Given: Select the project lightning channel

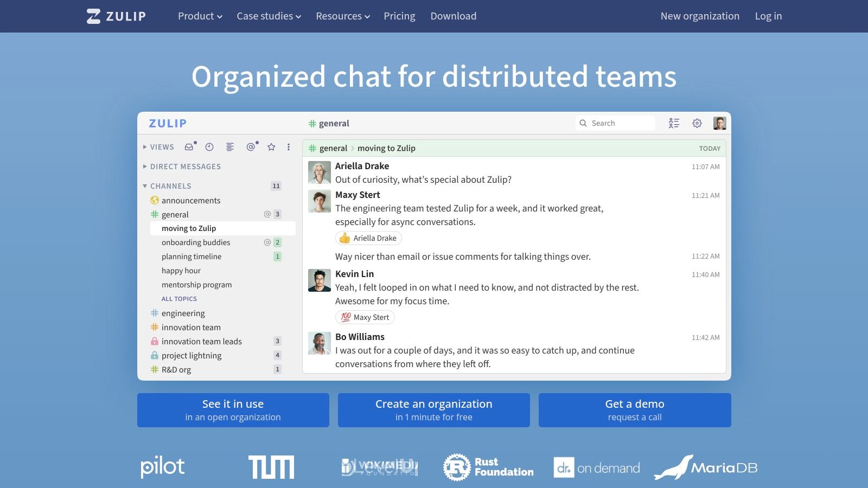Looking at the screenshot, I should pos(192,356).
